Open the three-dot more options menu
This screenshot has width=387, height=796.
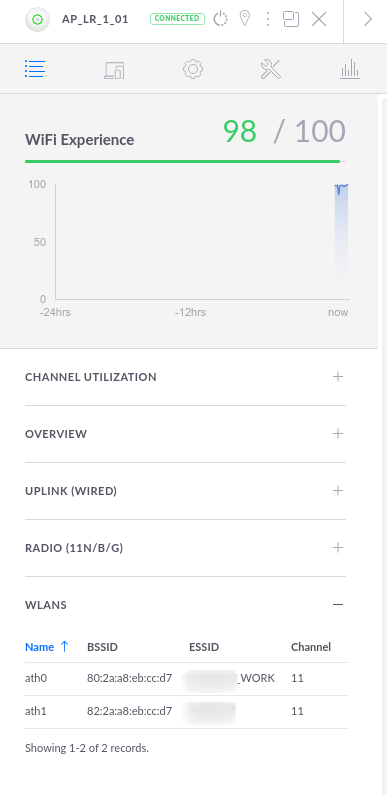tap(268, 19)
